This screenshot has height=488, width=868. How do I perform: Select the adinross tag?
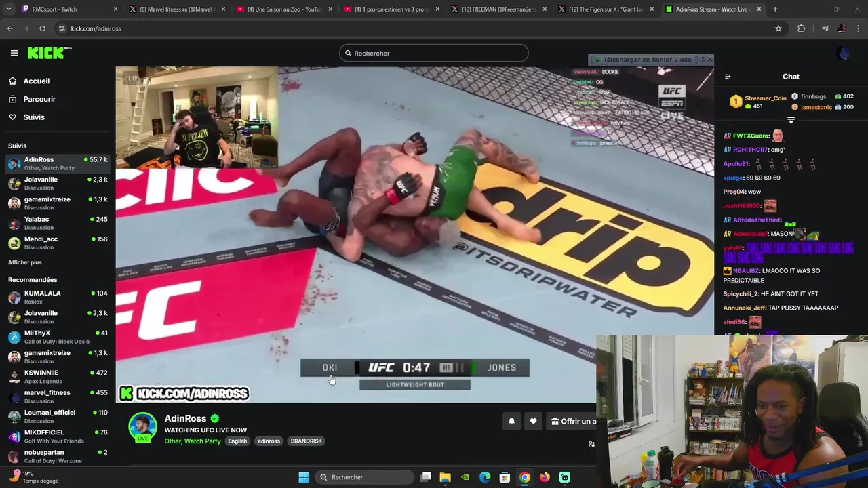[269, 441]
